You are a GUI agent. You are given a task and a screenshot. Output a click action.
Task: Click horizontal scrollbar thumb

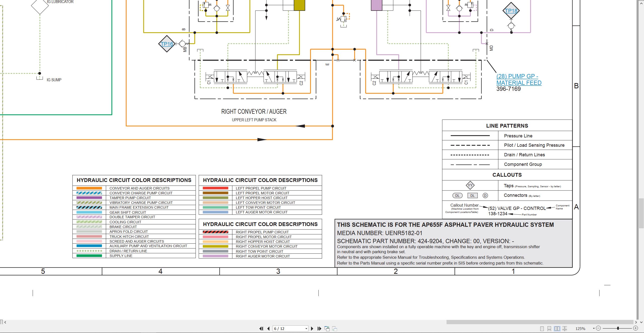540,322
